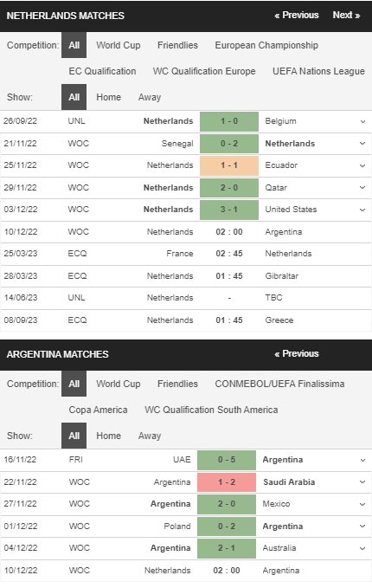Open Poland vs Argentina chevron arrow
The width and height of the screenshot is (372, 588).
click(x=362, y=527)
